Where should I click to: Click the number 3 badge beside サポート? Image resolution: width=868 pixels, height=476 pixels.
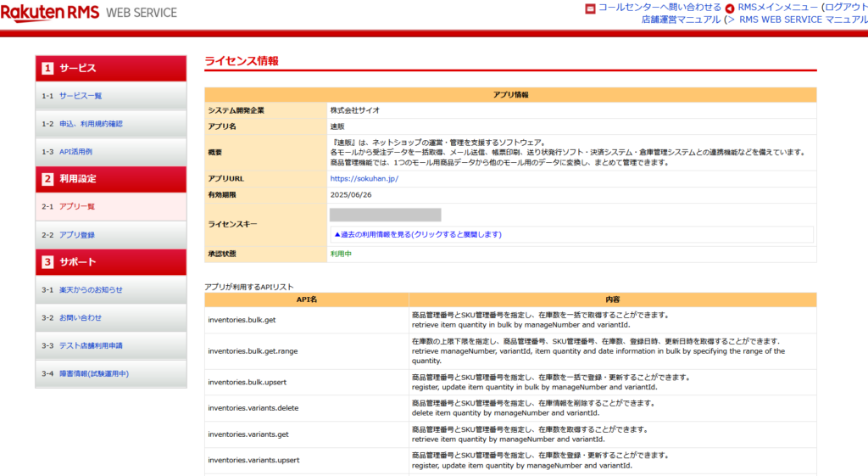pyautogui.click(x=47, y=262)
